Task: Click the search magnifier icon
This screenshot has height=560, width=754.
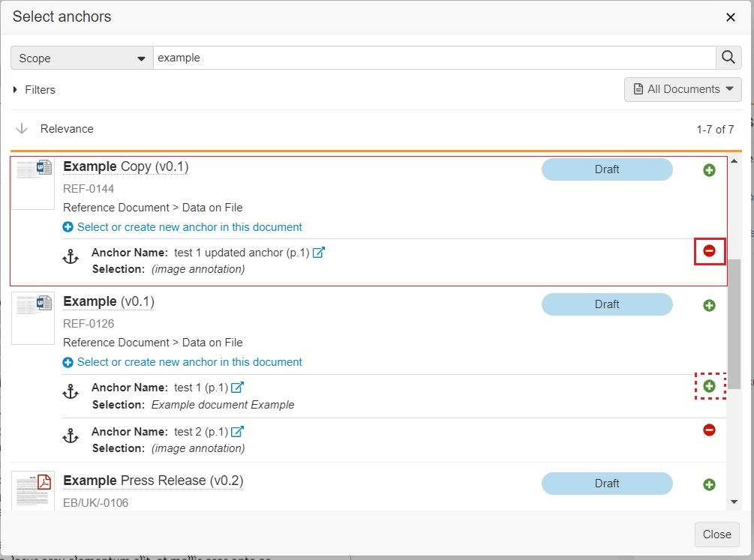Action: click(x=728, y=58)
